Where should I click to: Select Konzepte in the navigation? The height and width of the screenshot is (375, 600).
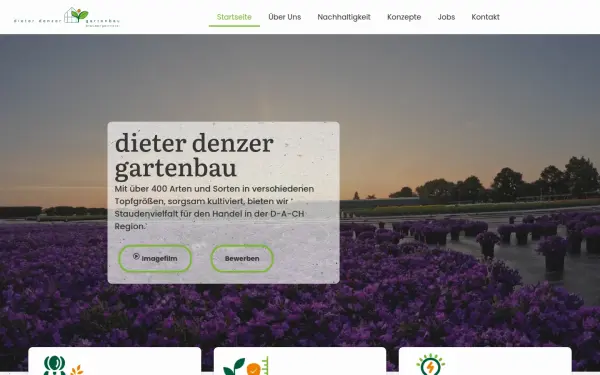point(404,17)
